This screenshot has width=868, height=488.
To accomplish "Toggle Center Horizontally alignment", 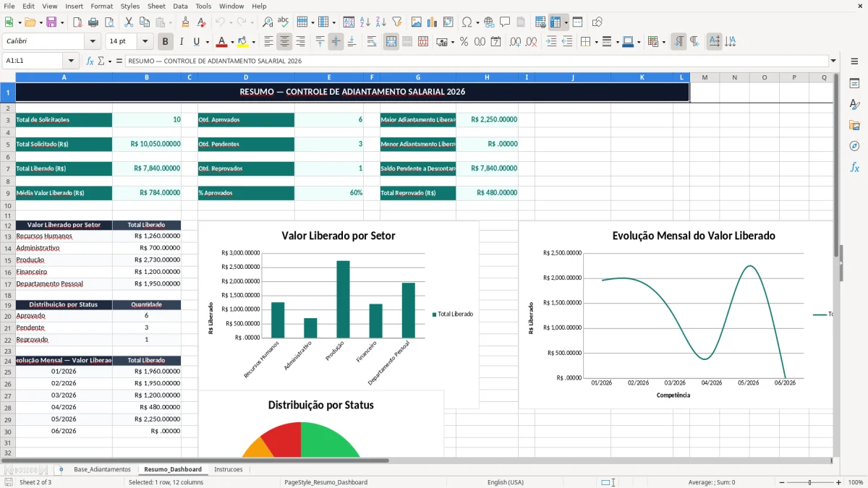I will [x=285, y=42].
